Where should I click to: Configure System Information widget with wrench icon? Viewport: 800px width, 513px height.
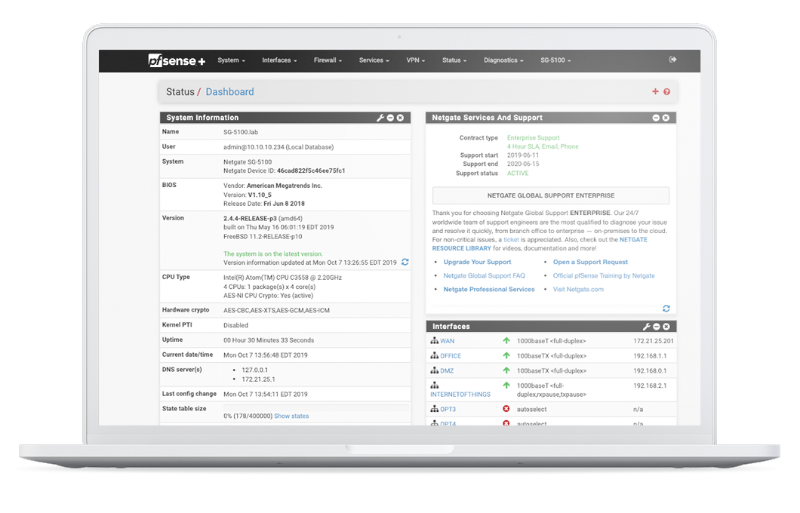click(380, 118)
